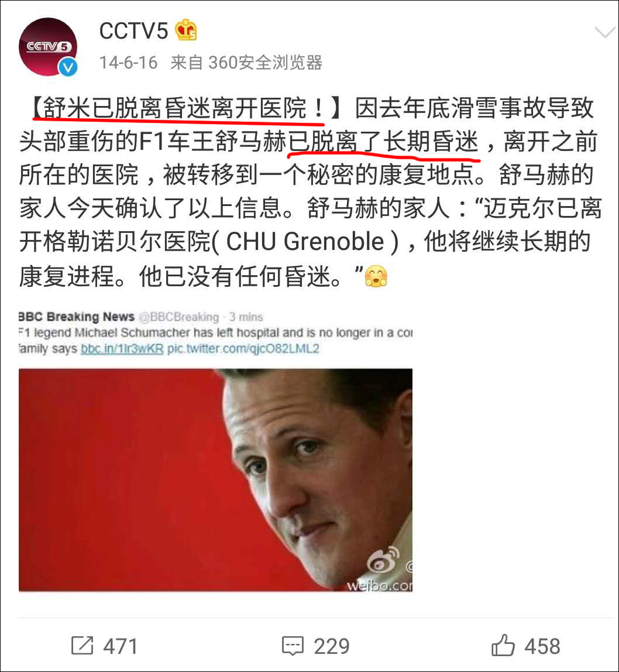Open the attached Schumacher photo

point(215,480)
